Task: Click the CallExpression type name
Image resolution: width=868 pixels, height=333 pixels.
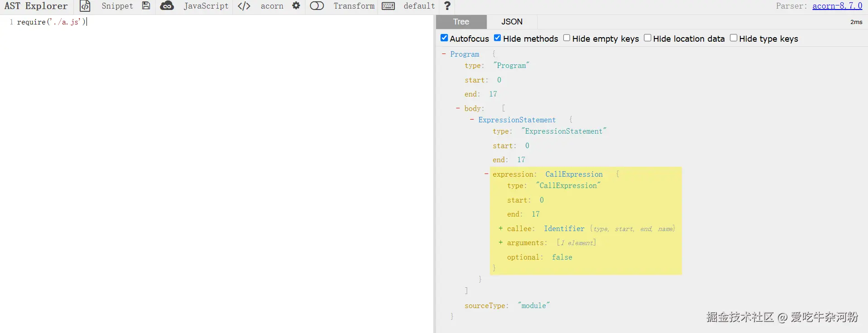Action: pyautogui.click(x=574, y=174)
